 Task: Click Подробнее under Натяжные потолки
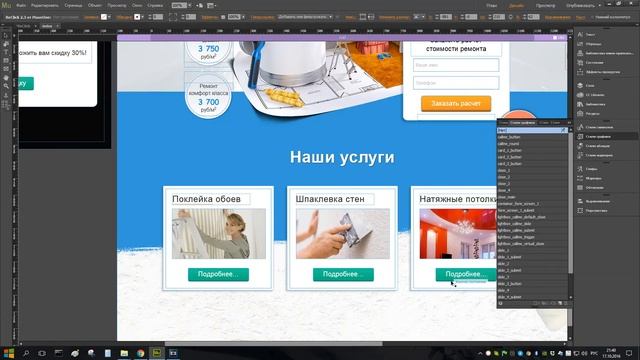(466, 274)
